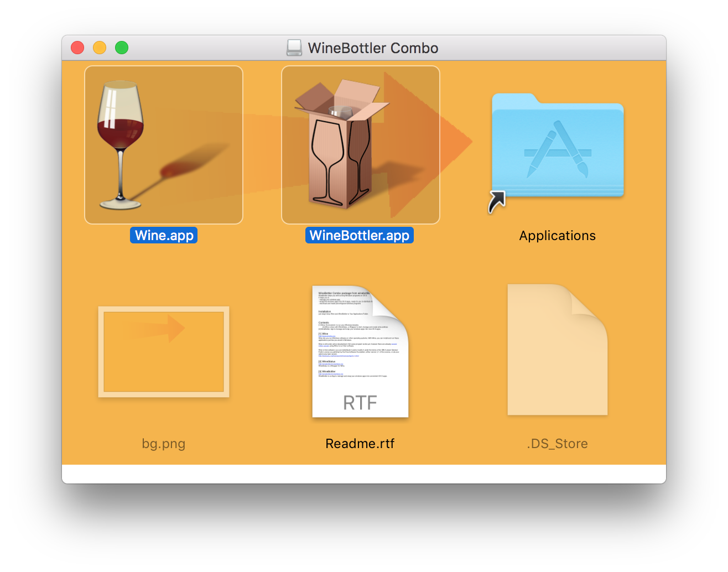Select the WineBottler.app cardboard box icon

pos(361,145)
